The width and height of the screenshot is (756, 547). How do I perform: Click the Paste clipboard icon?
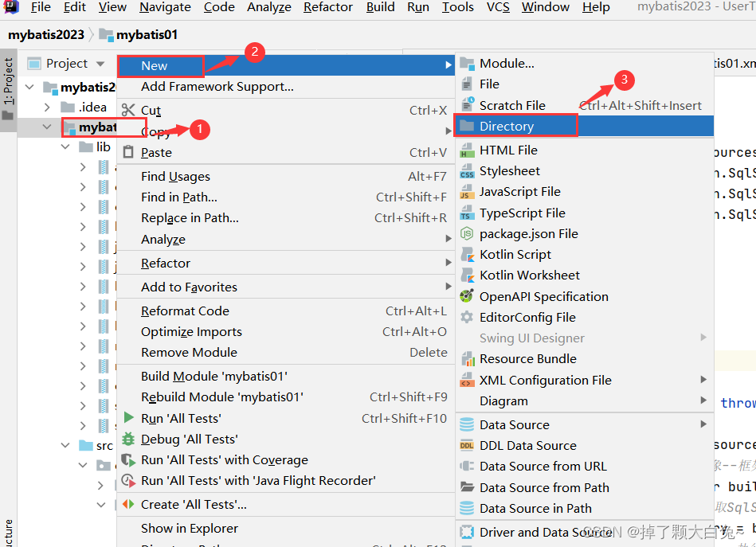point(128,152)
